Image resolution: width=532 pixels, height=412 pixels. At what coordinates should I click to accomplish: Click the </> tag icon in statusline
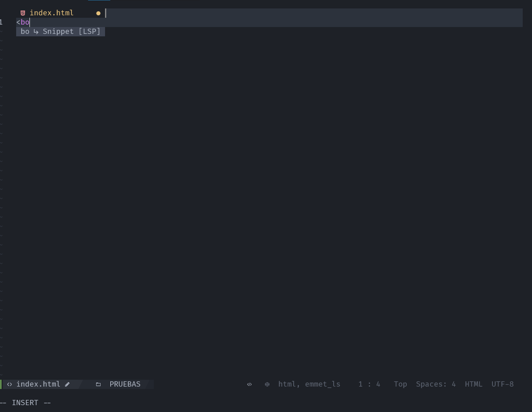249,384
